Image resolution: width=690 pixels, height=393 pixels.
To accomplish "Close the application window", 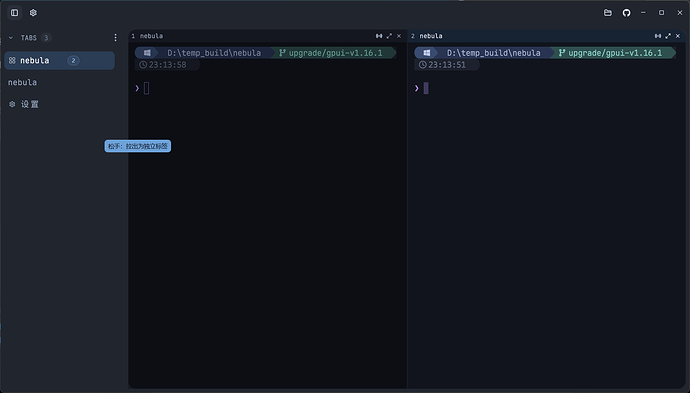I will point(679,13).
